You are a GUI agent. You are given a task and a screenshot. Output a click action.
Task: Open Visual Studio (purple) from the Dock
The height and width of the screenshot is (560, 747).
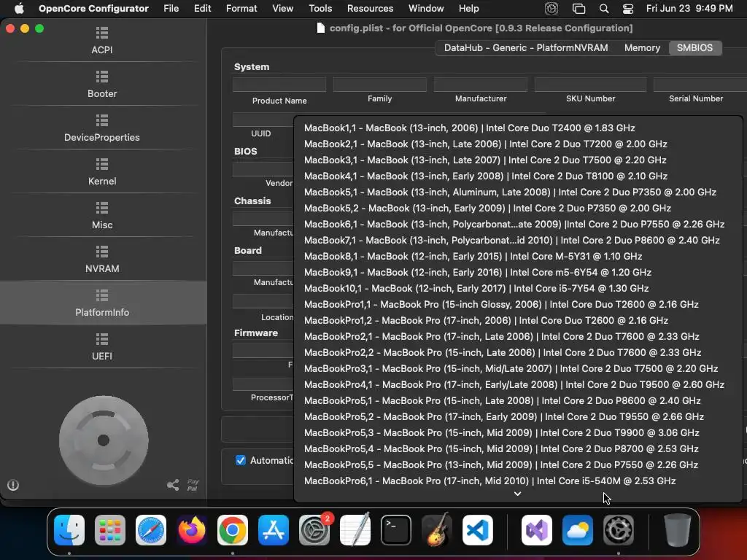coord(537,530)
